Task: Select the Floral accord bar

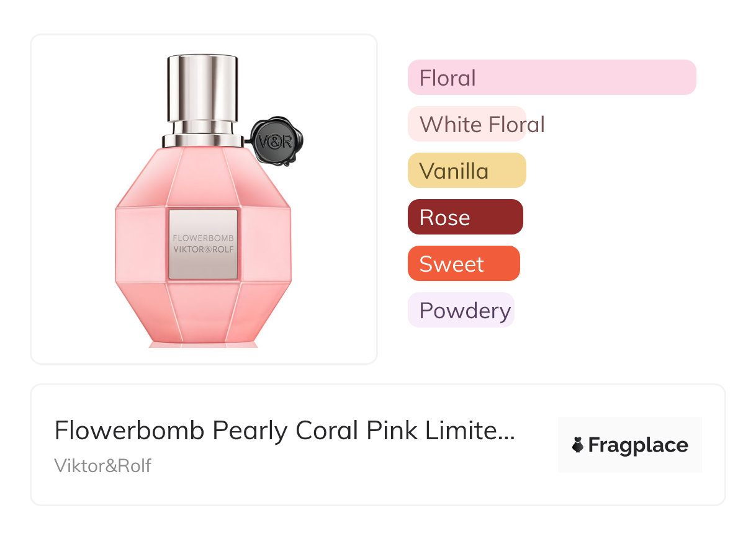Action: pos(551,78)
